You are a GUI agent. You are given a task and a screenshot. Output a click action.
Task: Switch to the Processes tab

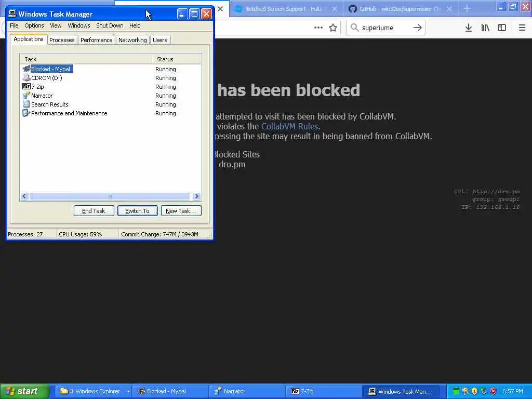coord(62,40)
